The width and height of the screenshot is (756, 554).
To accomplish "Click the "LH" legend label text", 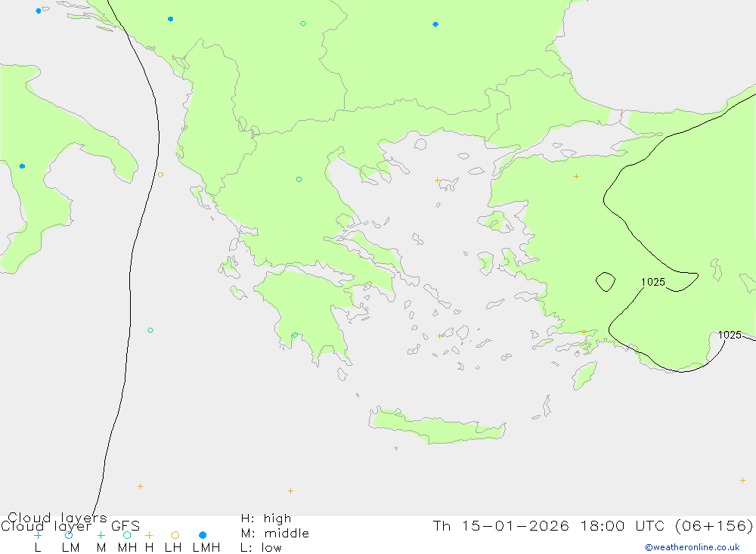I will pyautogui.click(x=173, y=548).
